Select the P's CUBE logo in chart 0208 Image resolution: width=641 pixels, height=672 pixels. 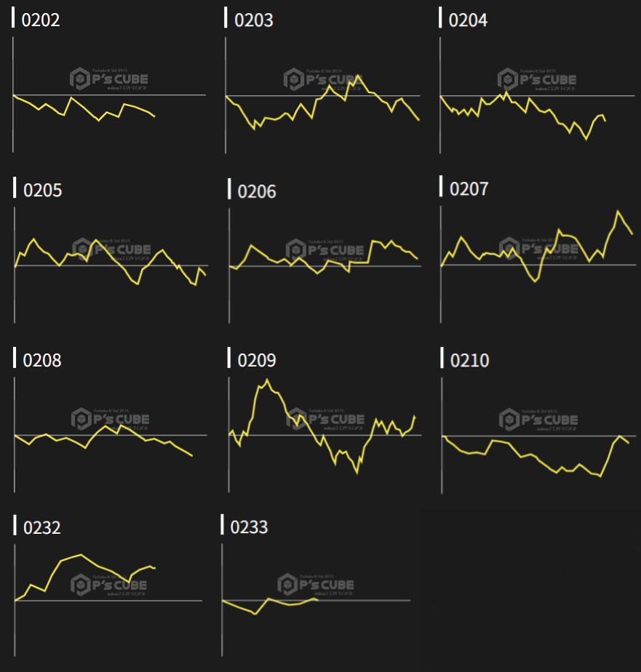[111, 419]
